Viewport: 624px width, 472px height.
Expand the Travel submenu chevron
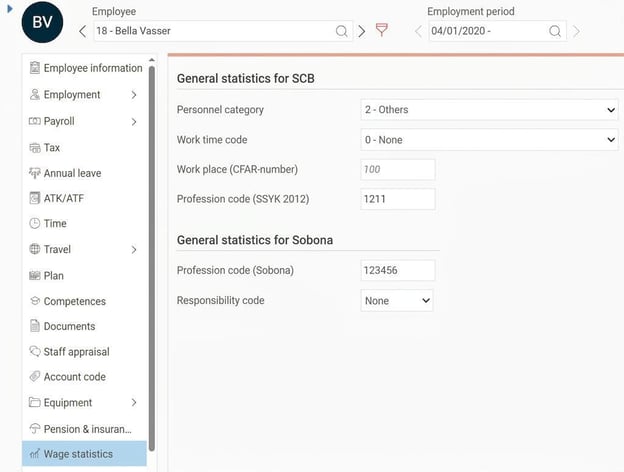134,250
